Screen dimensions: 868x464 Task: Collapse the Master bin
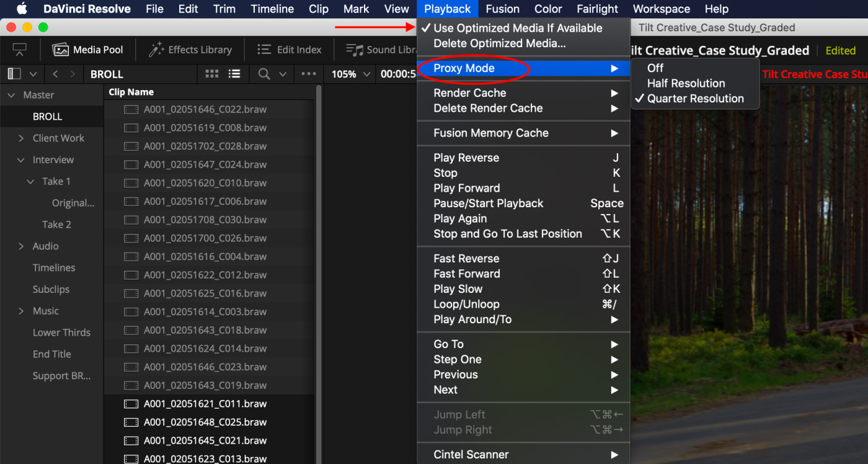tap(11, 96)
